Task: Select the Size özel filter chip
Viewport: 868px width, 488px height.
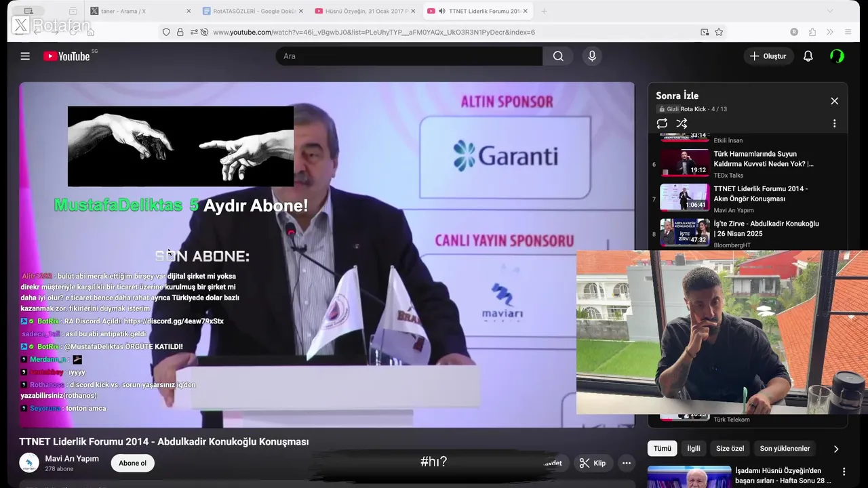Action: click(x=730, y=449)
